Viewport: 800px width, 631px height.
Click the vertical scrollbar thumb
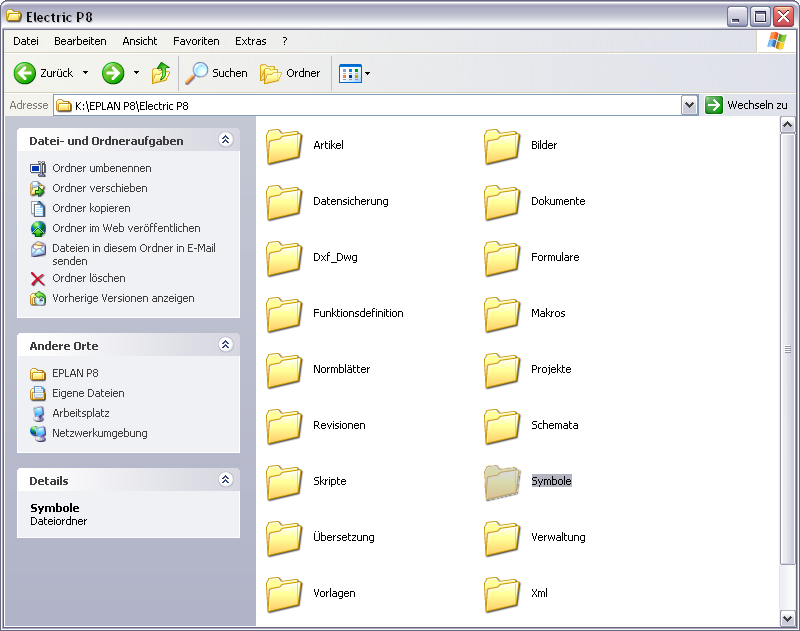coord(787,349)
